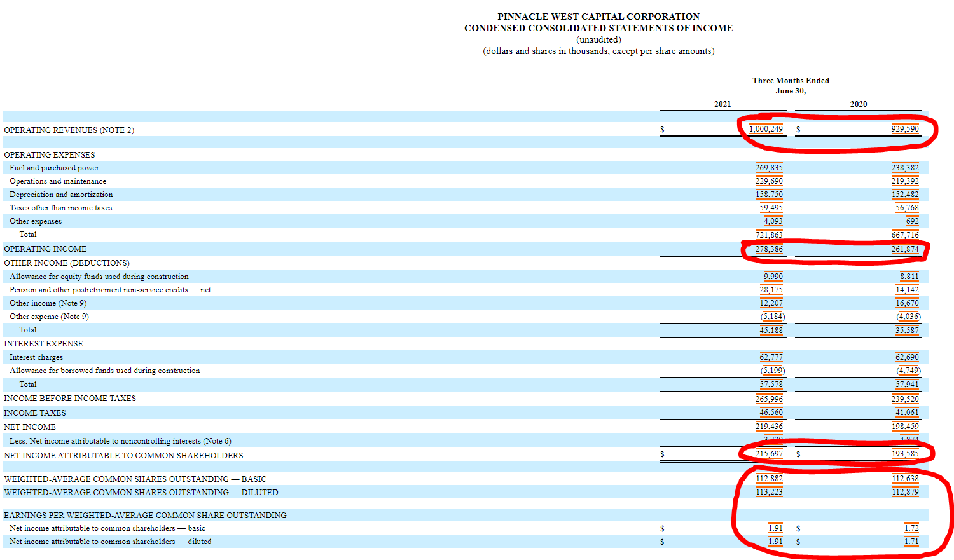
Task: Select the fuel and purchased power value 269,835
Action: [x=769, y=168]
